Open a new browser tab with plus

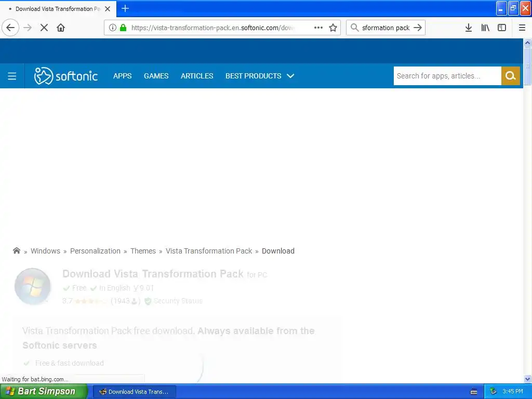coord(125,8)
